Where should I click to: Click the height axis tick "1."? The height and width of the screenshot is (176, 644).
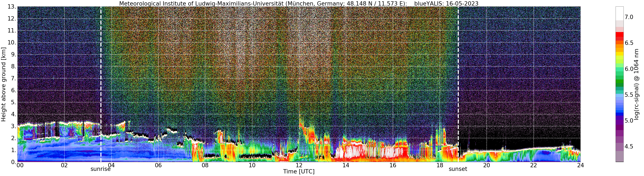13,150
